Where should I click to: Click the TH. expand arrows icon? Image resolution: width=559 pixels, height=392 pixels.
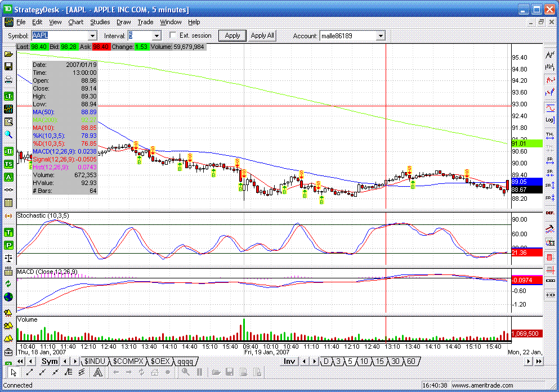550,136
